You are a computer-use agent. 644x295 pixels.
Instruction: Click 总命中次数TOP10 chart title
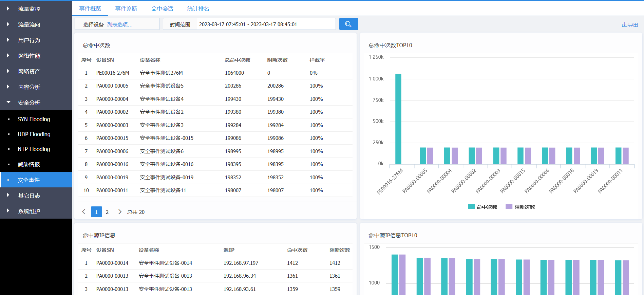click(x=390, y=45)
